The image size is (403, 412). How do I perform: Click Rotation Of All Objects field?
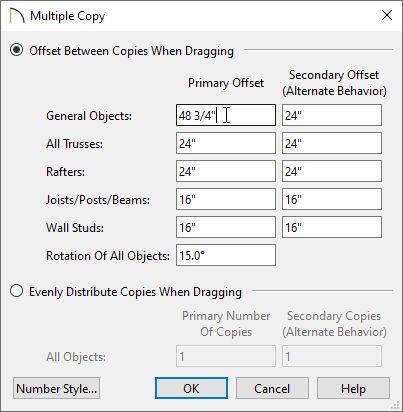click(x=226, y=255)
